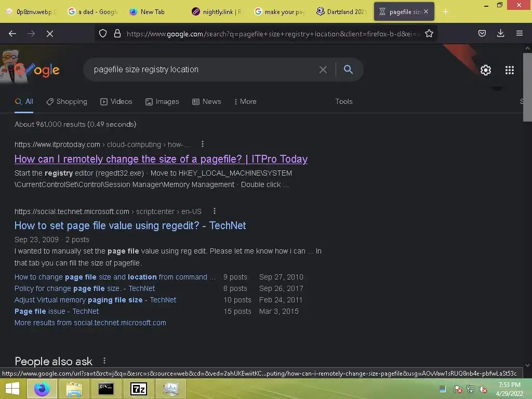Switch to the Dartzland 2021 tab
The width and height of the screenshot is (532, 399).
point(342,12)
